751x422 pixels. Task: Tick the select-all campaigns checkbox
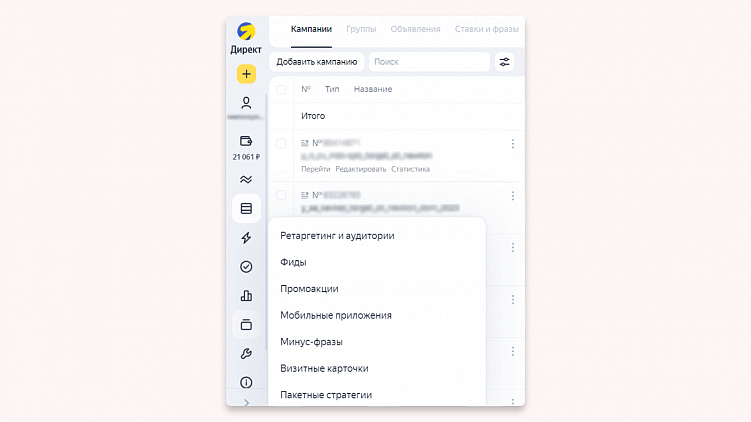pyautogui.click(x=281, y=90)
